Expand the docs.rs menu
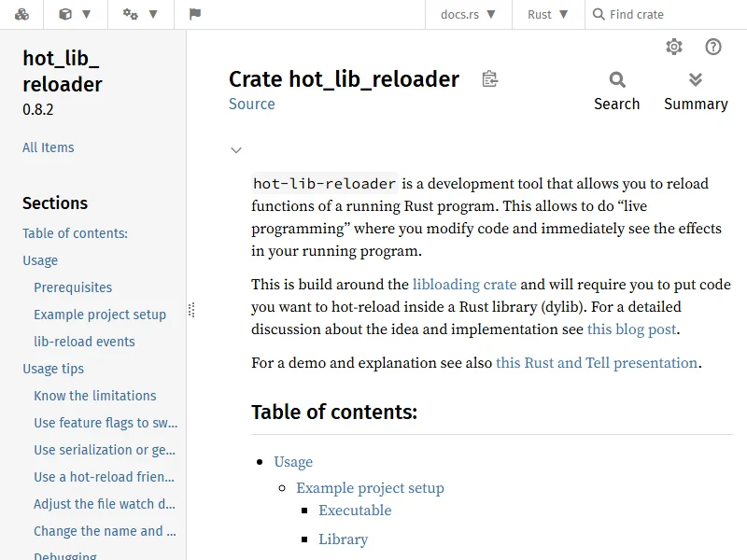Image resolution: width=747 pixels, height=560 pixels. pyautogui.click(x=468, y=15)
